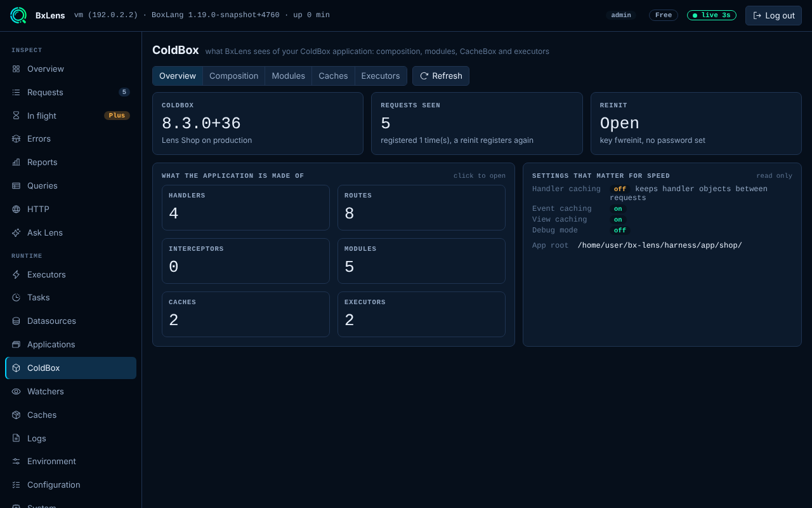Viewport: 812px width, 508px height.
Task: Click the Ask Lens sparkle icon
Action: pyautogui.click(x=16, y=232)
